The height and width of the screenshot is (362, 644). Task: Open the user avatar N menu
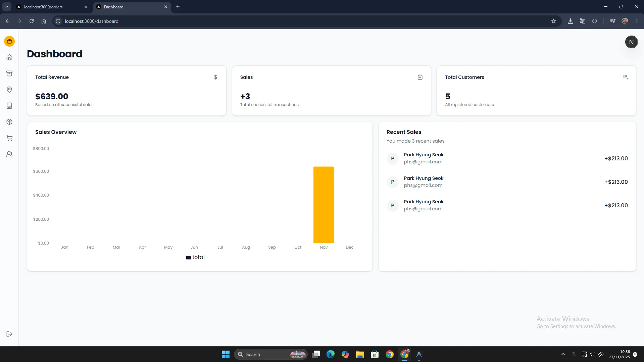(631, 42)
